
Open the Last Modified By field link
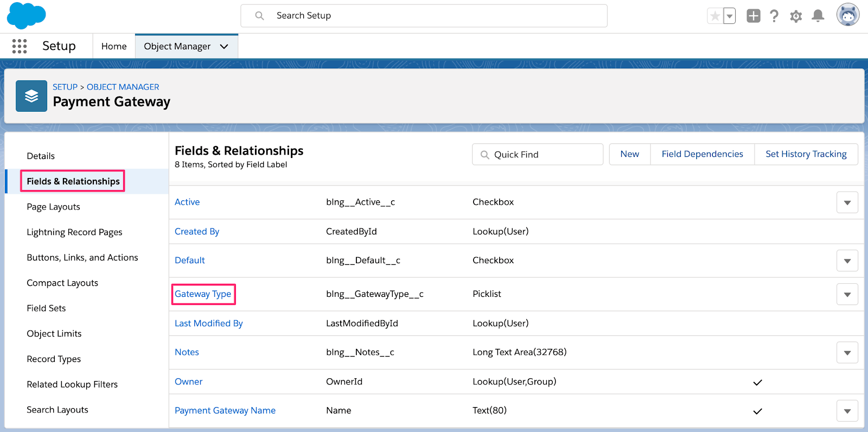(x=209, y=323)
